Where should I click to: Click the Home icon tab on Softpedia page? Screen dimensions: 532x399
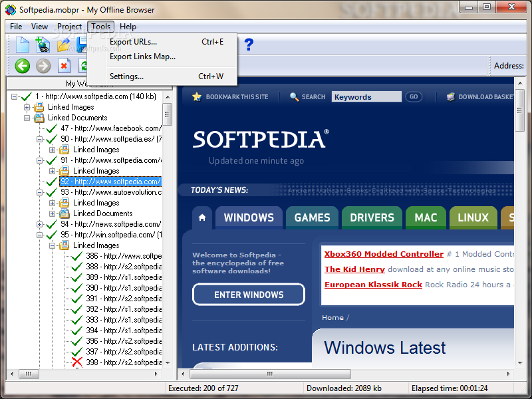[202, 217]
